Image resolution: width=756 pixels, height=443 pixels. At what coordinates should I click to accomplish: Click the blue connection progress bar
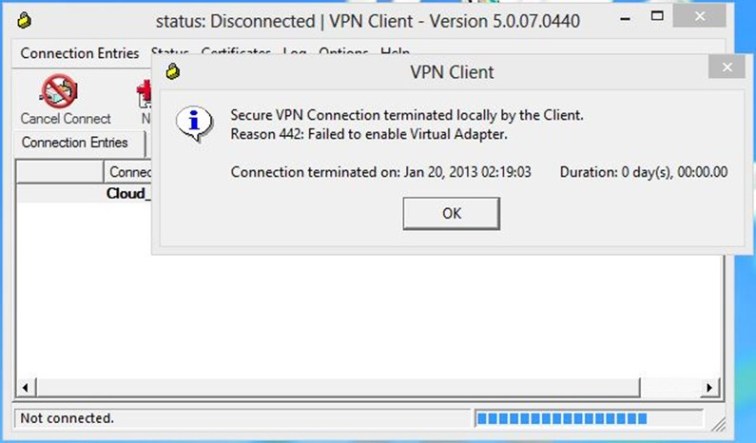point(561,418)
